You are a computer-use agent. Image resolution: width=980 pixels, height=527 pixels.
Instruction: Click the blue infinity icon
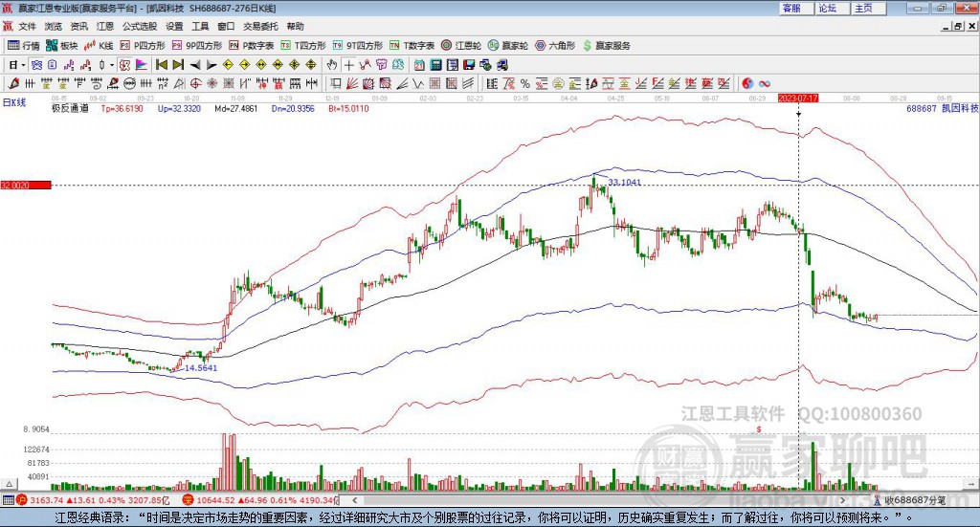(x=765, y=83)
